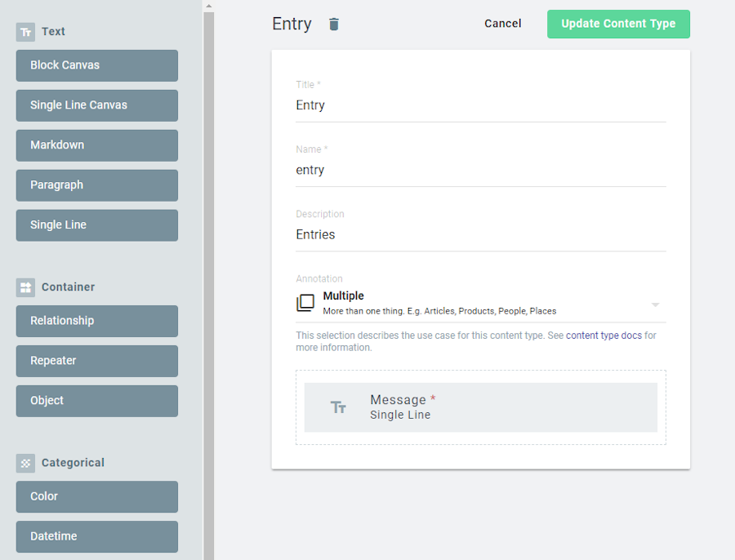Click the Categorical category icon
This screenshot has width=735, height=560.
tap(25, 463)
